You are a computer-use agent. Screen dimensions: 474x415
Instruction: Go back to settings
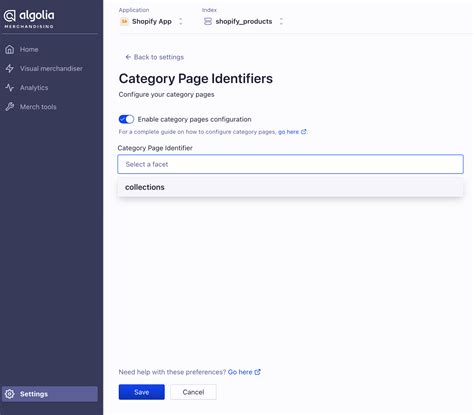(154, 57)
